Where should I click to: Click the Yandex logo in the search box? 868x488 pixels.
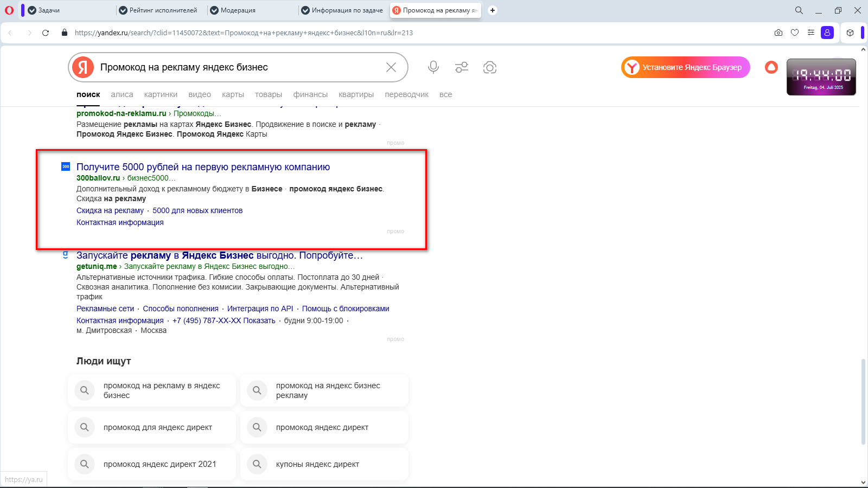83,67
